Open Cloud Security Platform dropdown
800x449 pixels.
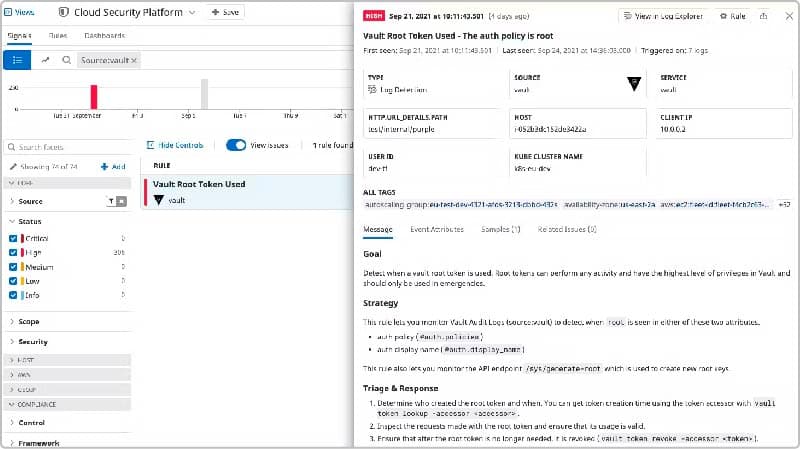(x=191, y=12)
